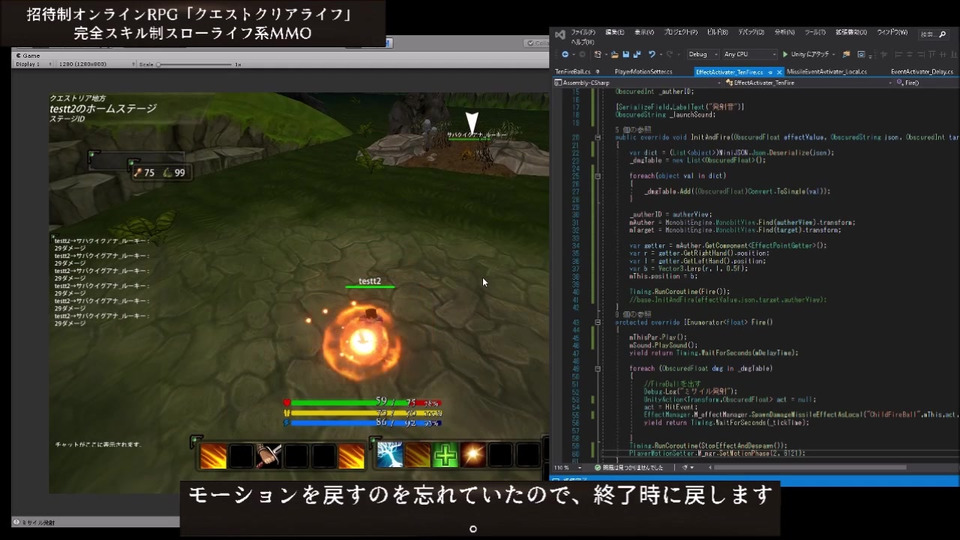Open the Assembly-CSharp project dropdown
This screenshot has height=540, width=960.
638,83
